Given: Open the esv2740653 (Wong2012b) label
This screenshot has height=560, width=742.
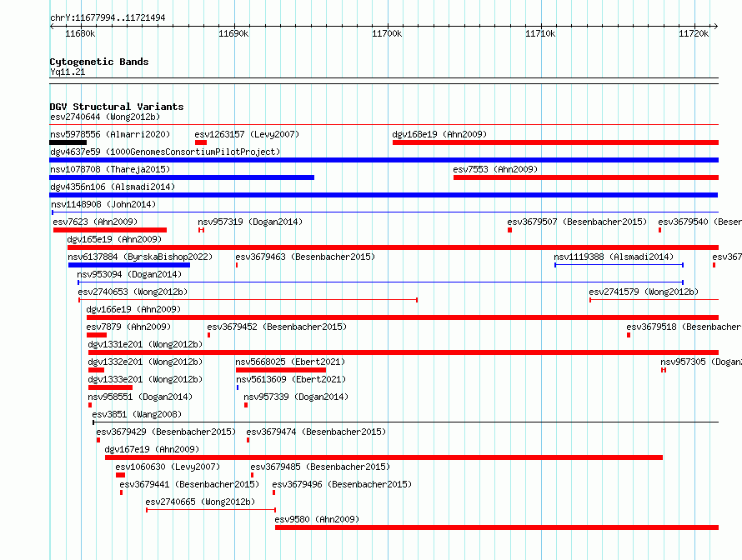Looking at the screenshot, I should point(133,292).
